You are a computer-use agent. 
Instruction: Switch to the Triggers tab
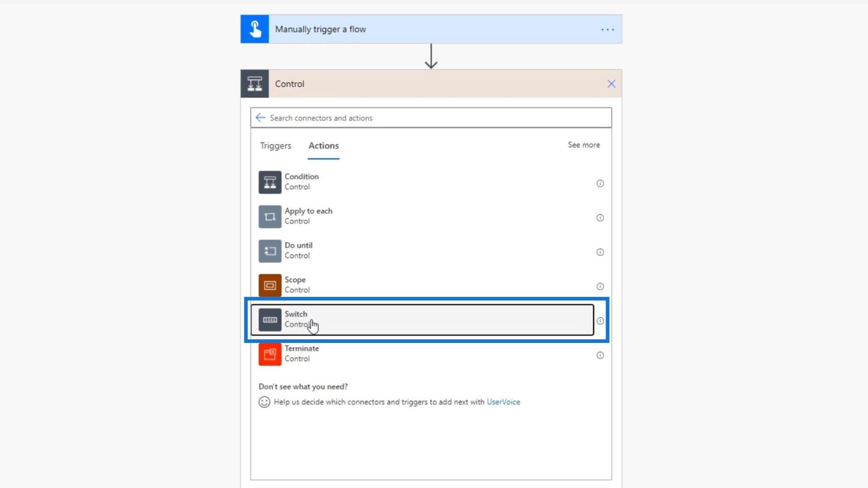pos(275,146)
